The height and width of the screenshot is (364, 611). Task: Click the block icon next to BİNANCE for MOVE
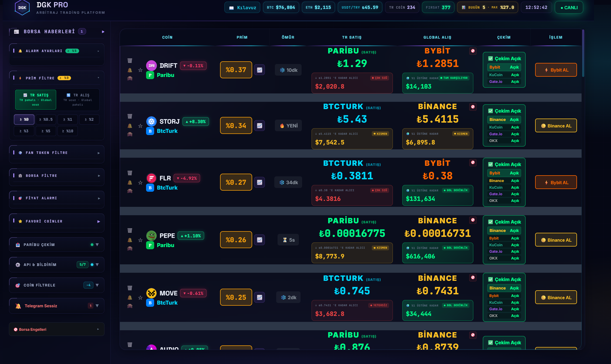473,278
